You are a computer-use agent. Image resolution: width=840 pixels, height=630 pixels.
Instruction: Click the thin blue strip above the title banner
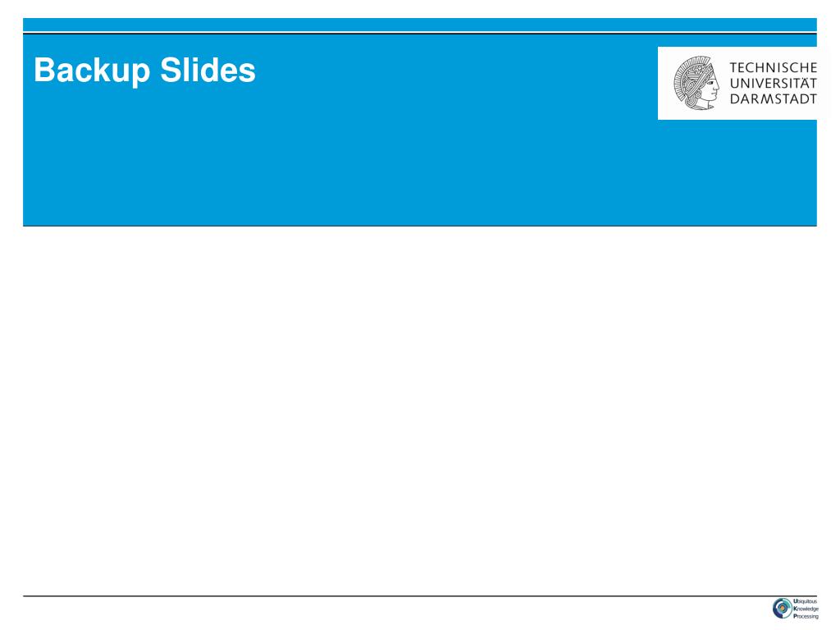[x=420, y=25]
